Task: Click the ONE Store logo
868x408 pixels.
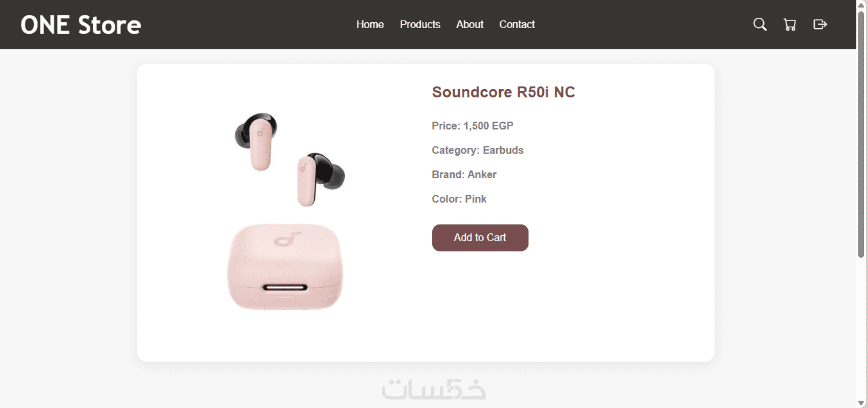Action: [x=81, y=25]
